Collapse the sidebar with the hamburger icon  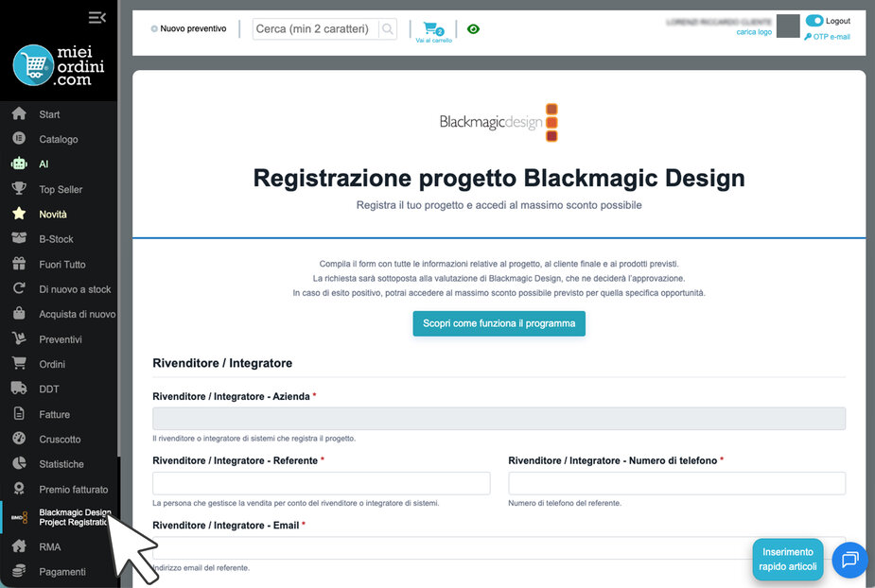97,17
